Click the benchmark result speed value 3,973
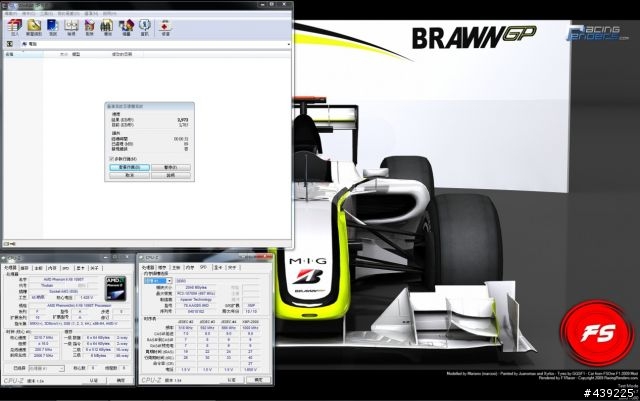 (x=183, y=120)
